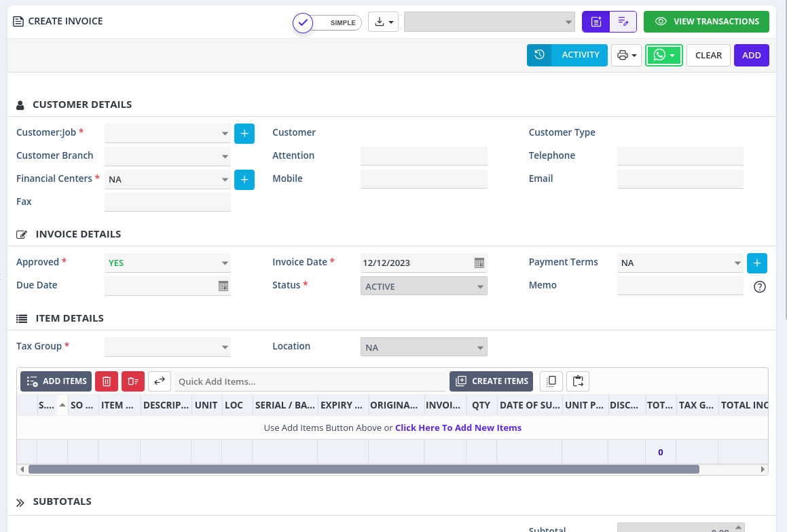Click the swap arrows icon in item toolbar
This screenshot has height=532, width=787.
[160, 381]
